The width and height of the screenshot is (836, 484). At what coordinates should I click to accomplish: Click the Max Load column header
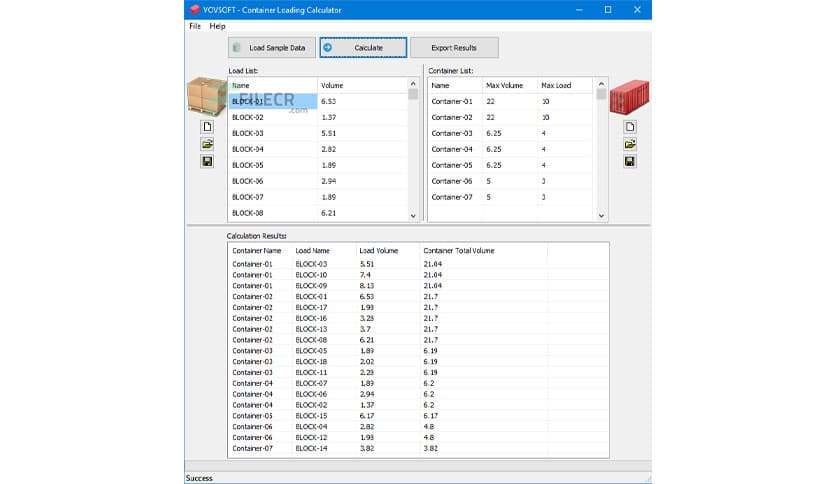[x=564, y=85]
